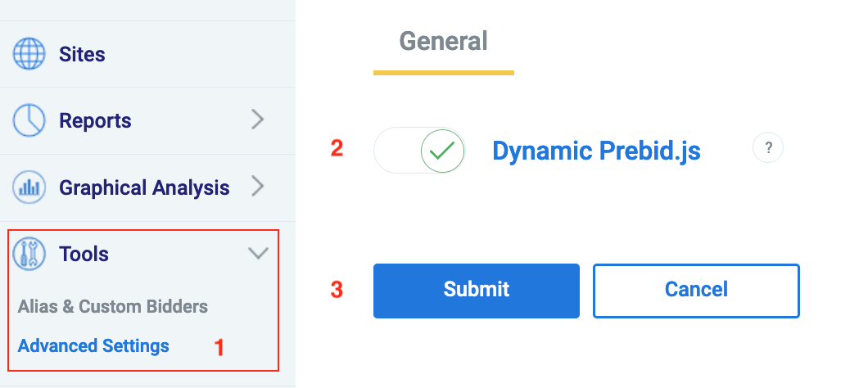This screenshot has height=388, width=868.
Task: Click the Graphical Analysis bar chart icon
Action: coord(29,187)
